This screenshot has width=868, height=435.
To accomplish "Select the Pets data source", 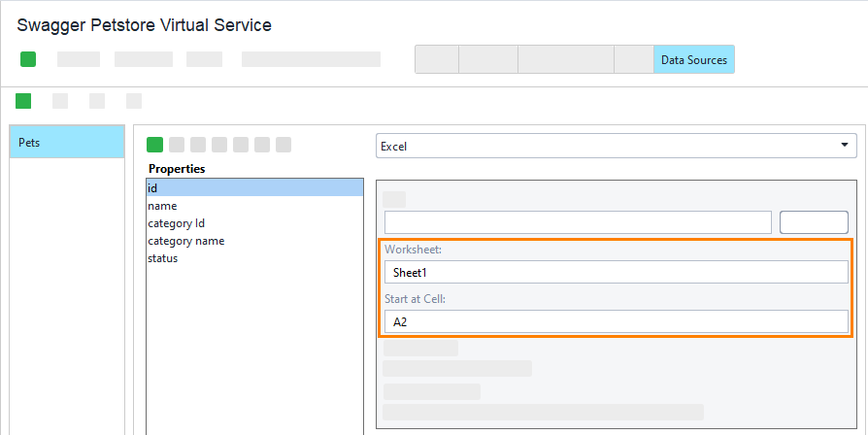I will 67,142.
